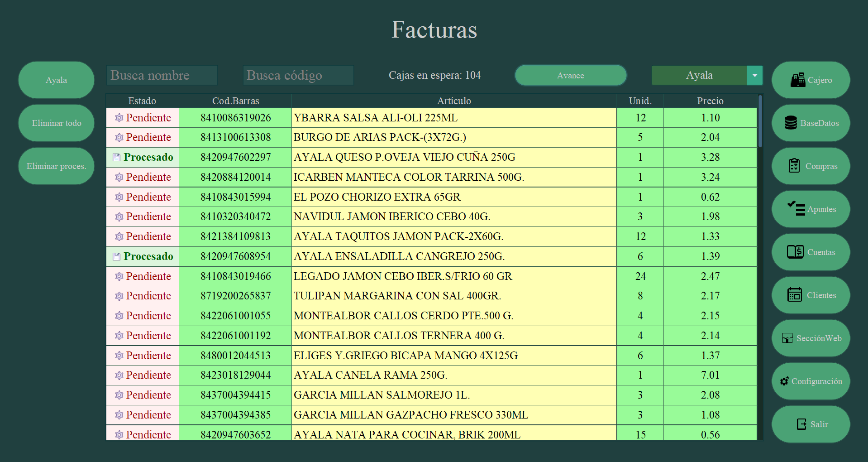Screen dimensions: 868x462
Task: Click pending gear icon for BURGO DE ARIAS
Action: tap(119, 137)
